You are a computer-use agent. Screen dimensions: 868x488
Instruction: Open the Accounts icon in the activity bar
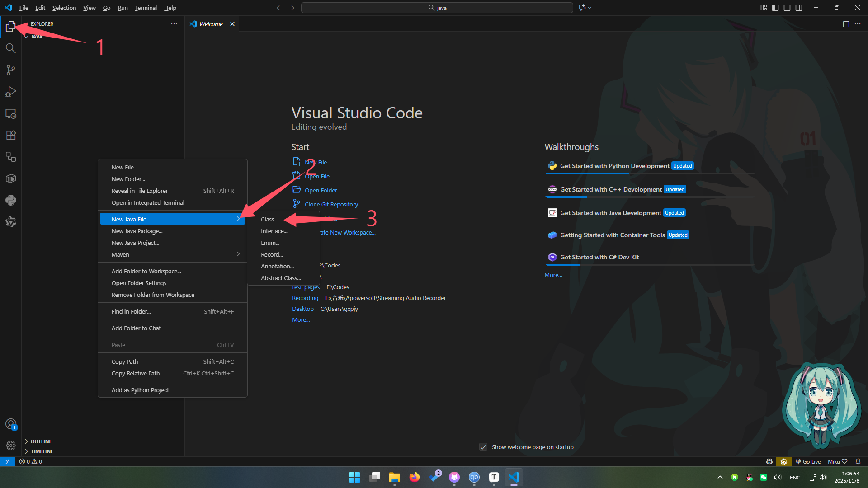pos(11,424)
